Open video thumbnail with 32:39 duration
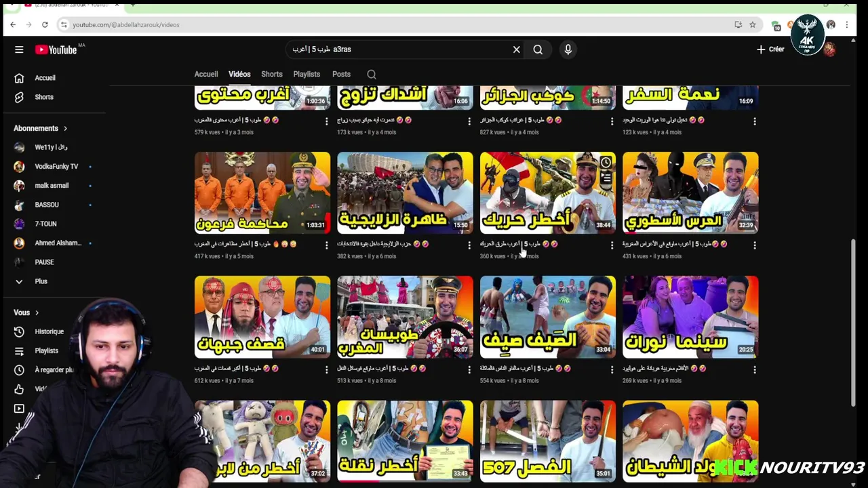 pyautogui.click(x=690, y=193)
